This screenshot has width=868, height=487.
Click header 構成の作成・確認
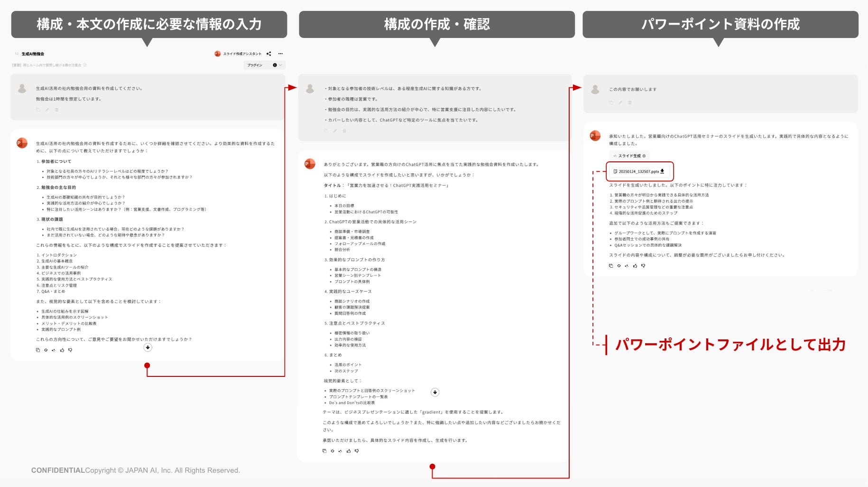(x=437, y=24)
